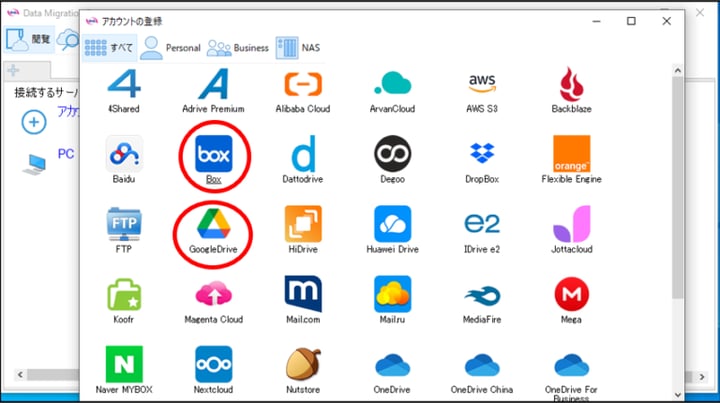Choose the Koofr storage icon
Screen dimensions: 720x403
pyautogui.click(x=124, y=295)
